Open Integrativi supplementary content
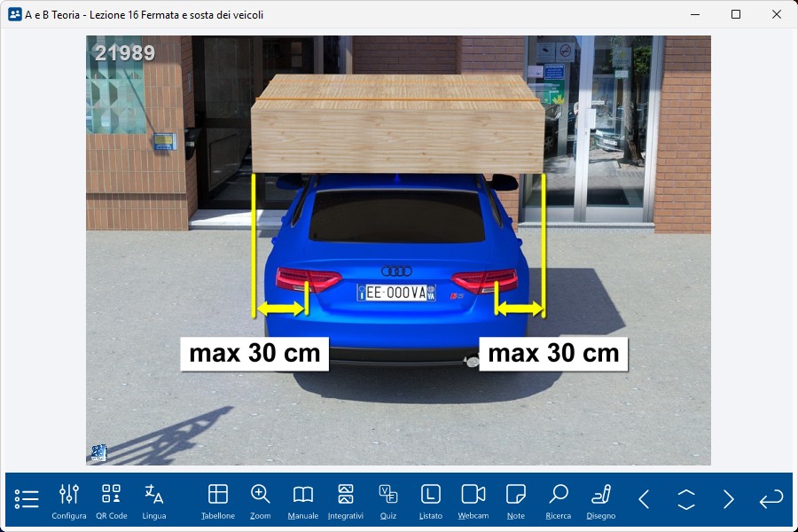798x532 pixels. [x=346, y=500]
